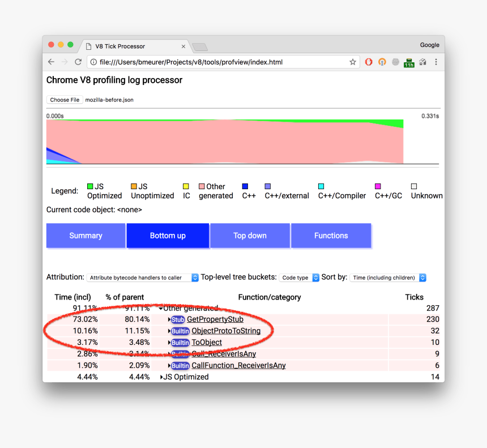Viewport: 487px width, 448px height.
Task: Switch to the Top down view
Action: 249,236
